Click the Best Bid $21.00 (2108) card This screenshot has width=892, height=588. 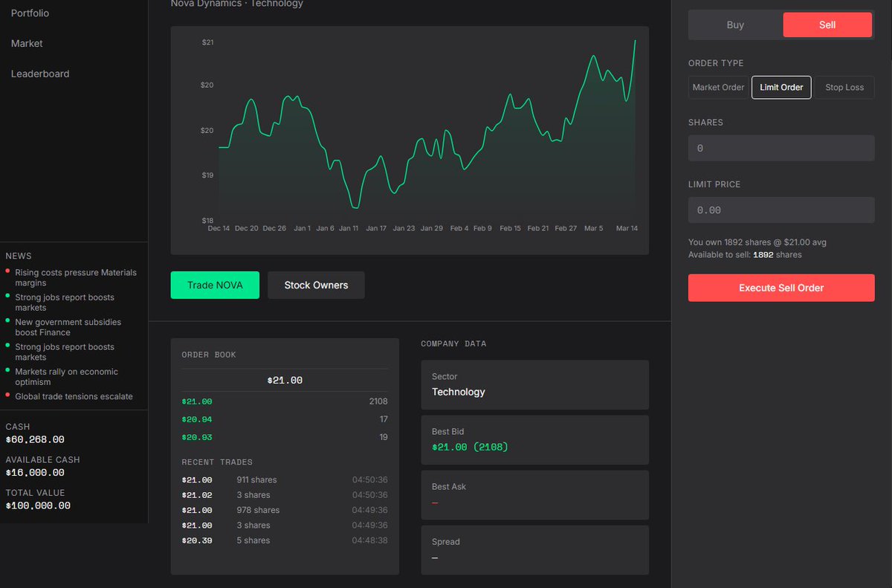tap(534, 440)
